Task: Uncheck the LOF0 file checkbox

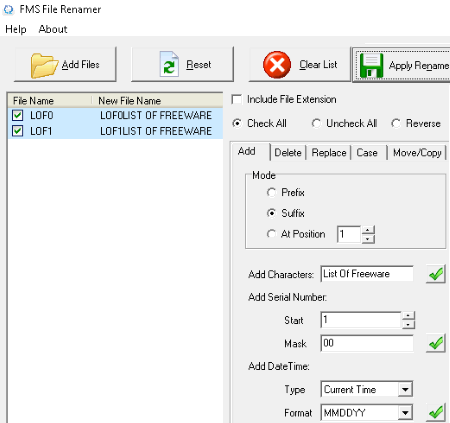Action: (17, 115)
